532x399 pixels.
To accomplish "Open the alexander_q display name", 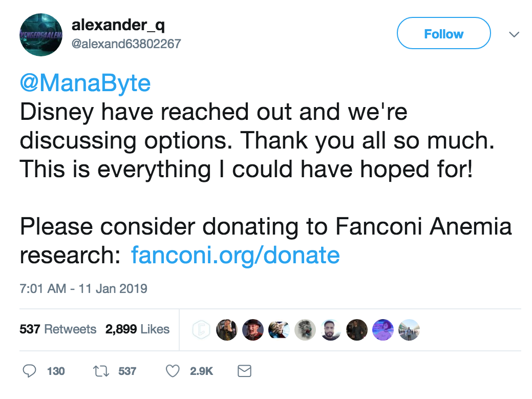I will 118,24.
